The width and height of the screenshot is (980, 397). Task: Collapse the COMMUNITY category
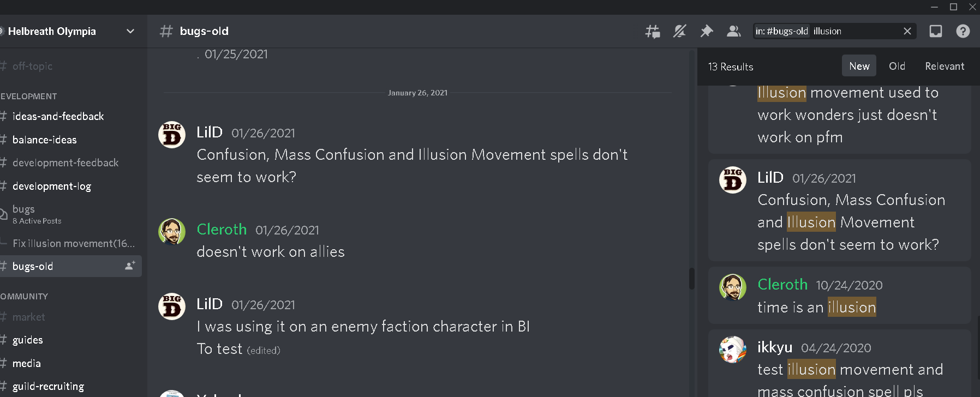[x=25, y=297]
